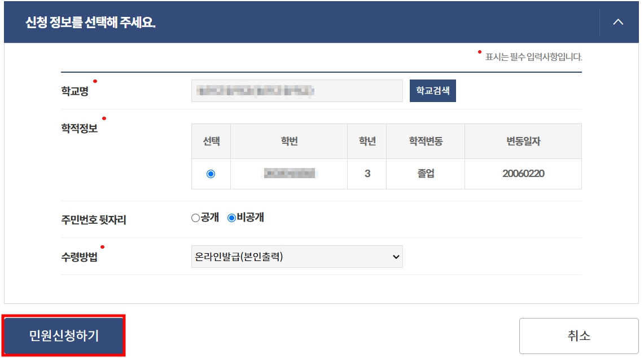Open the 수령방법 dropdown menu
The height and width of the screenshot is (358, 644).
point(395,257)
